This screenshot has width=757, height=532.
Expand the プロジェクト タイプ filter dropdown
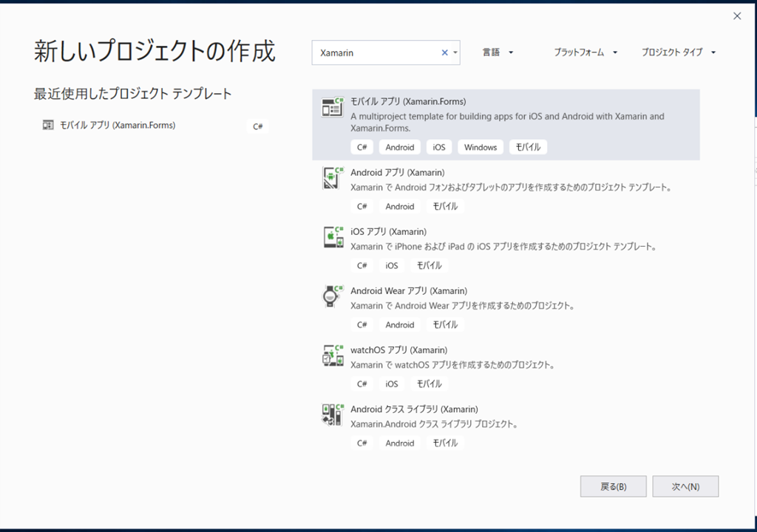pos(679,52)
